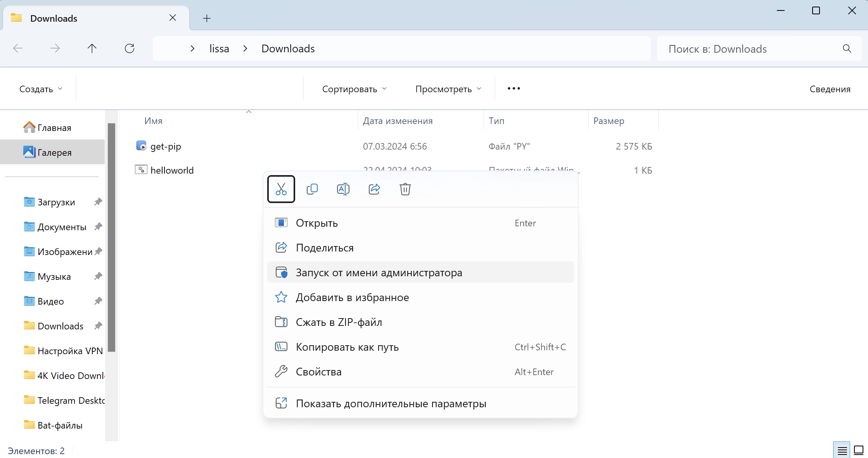Expand the Просмотреть options
Screen dimensions: 868x458
click(448, 89)
